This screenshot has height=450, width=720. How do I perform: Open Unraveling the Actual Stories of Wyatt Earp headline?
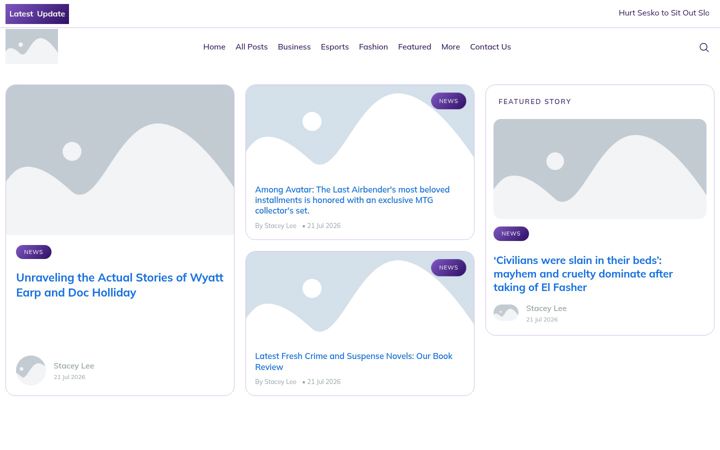click(x=119, y=285)
